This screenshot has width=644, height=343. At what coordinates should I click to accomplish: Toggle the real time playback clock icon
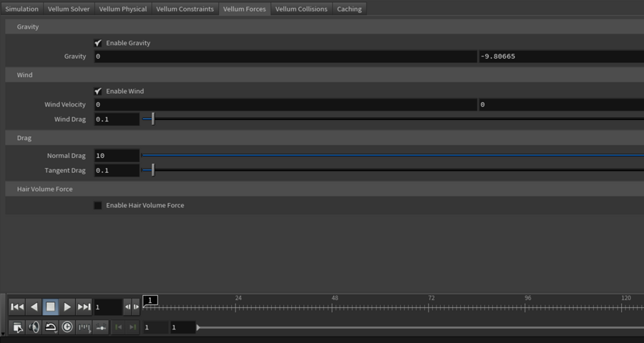[67, 327]
